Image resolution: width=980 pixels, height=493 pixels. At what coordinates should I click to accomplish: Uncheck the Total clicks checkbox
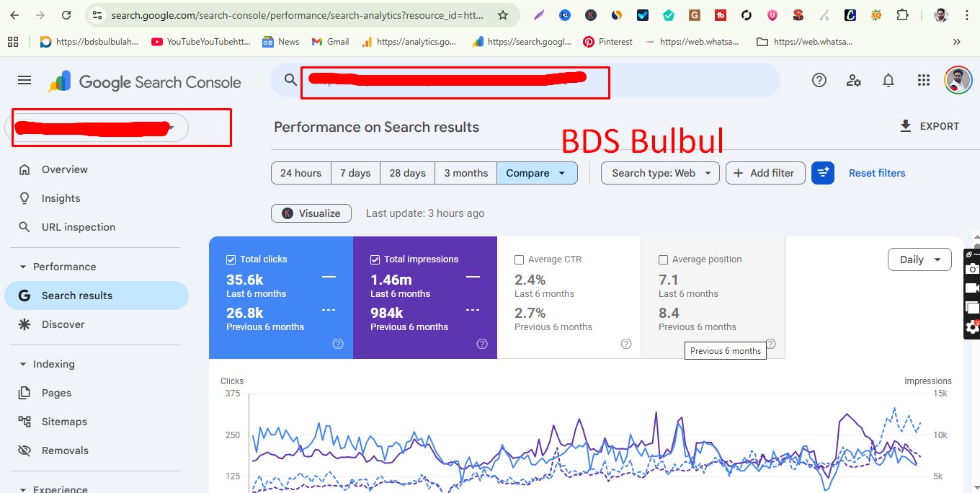tap(231, 259)
